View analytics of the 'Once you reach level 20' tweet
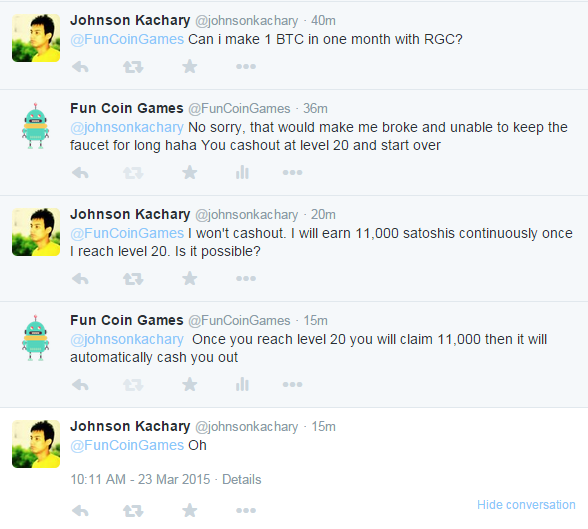This screenshot has height=529, width=588. coord(242,384)
